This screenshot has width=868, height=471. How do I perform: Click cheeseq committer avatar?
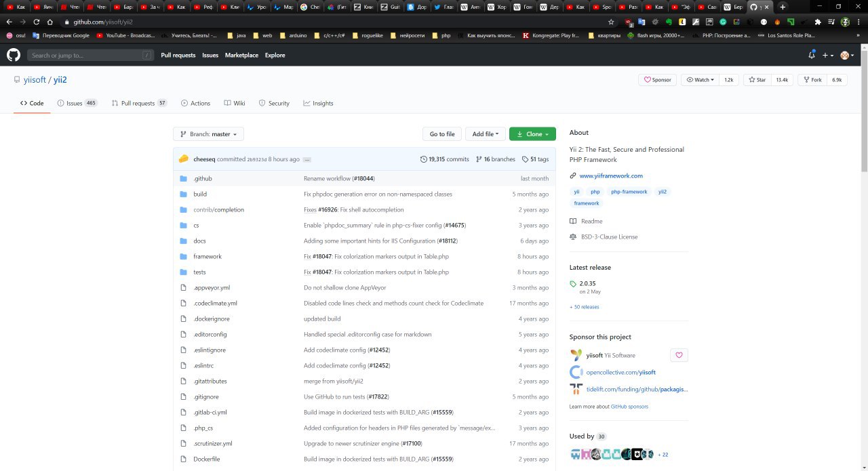(x=184, y=159)
